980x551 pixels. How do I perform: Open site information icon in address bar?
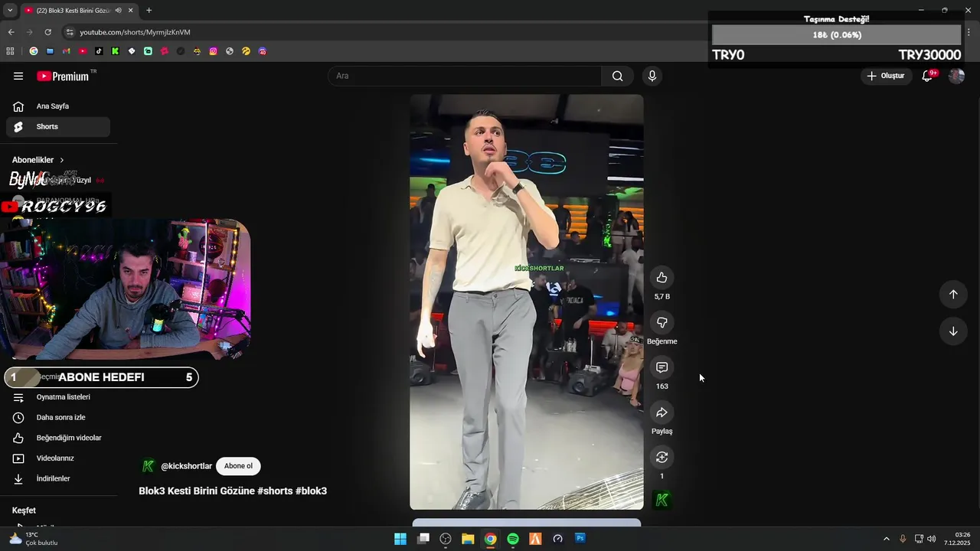pos(70,32)
